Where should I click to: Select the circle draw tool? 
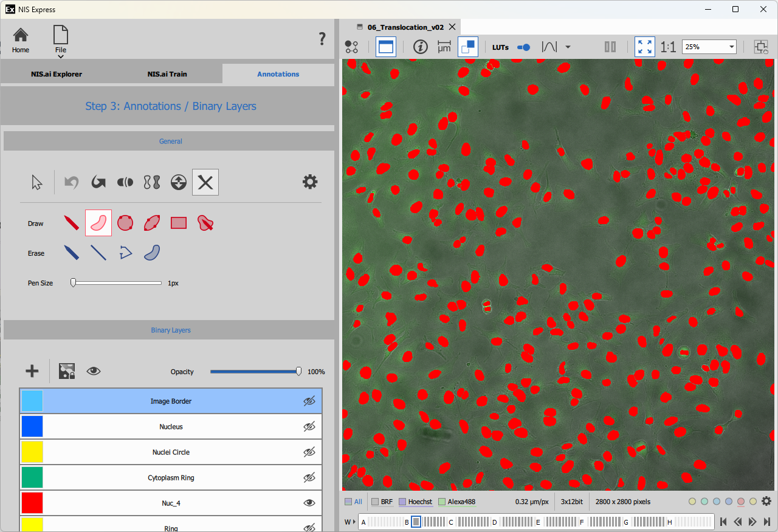[x=125, y=223]
